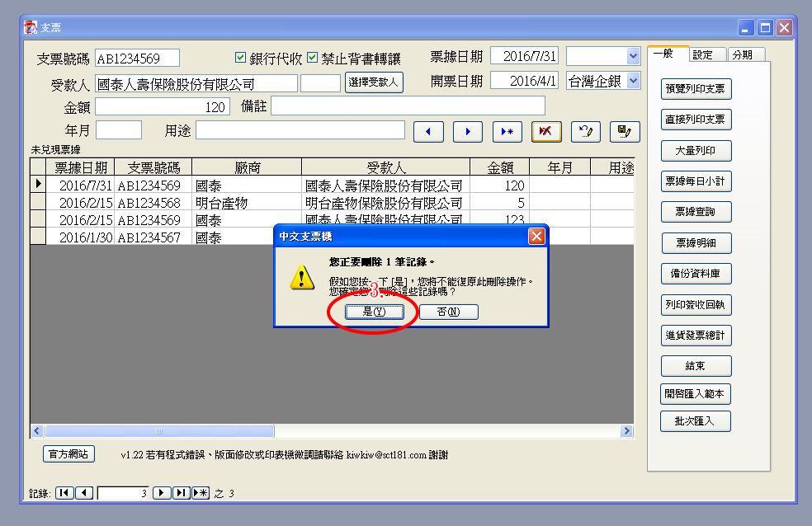Jump to first record in navigator
The width and height of the screenshot is (812, 526).
[x=64, y=493]
